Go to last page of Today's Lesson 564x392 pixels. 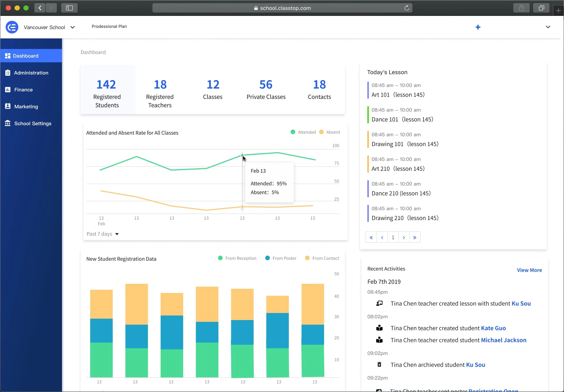[x=414, y=238]
